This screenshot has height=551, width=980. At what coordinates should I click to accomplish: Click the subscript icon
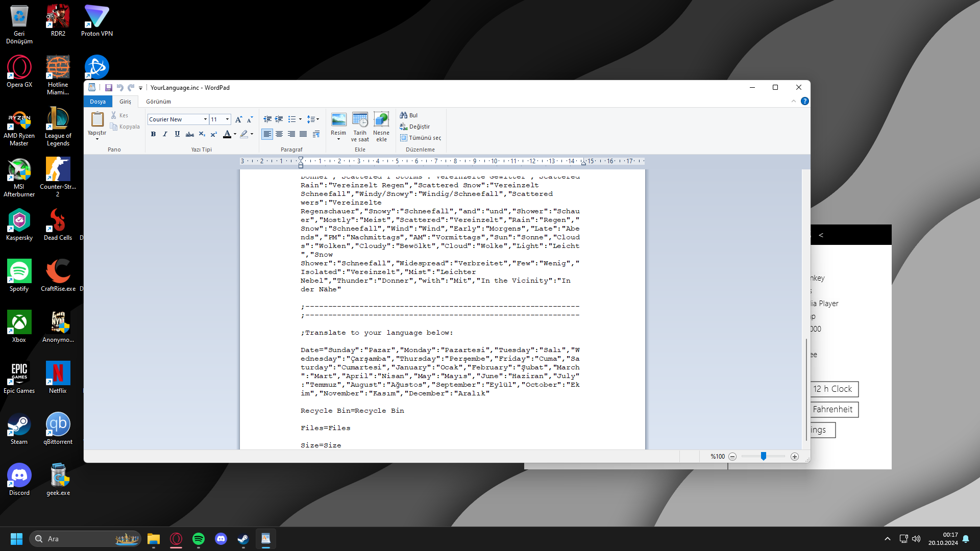202,134
